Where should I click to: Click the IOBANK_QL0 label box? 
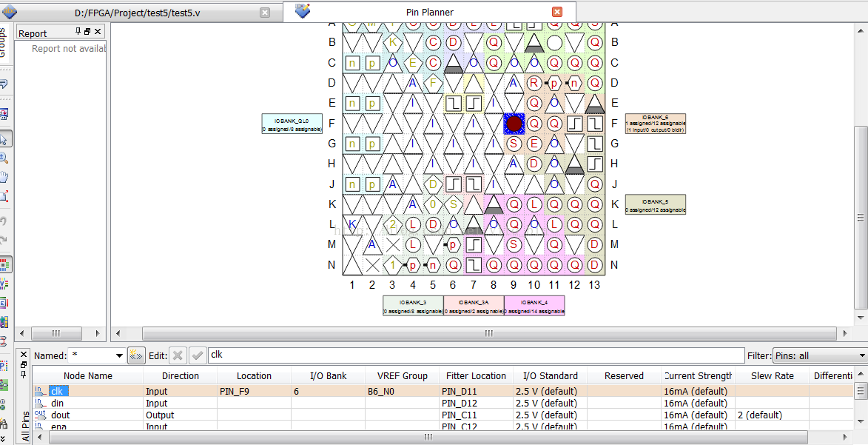[x=292, y=123]
